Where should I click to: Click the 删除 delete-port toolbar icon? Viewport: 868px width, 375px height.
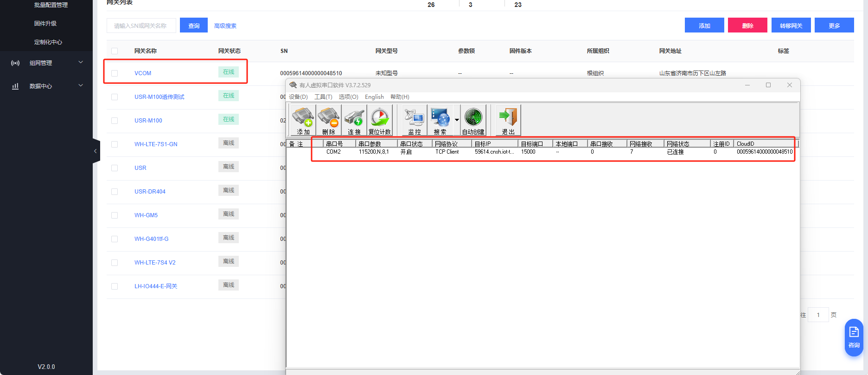coord(329,120)
